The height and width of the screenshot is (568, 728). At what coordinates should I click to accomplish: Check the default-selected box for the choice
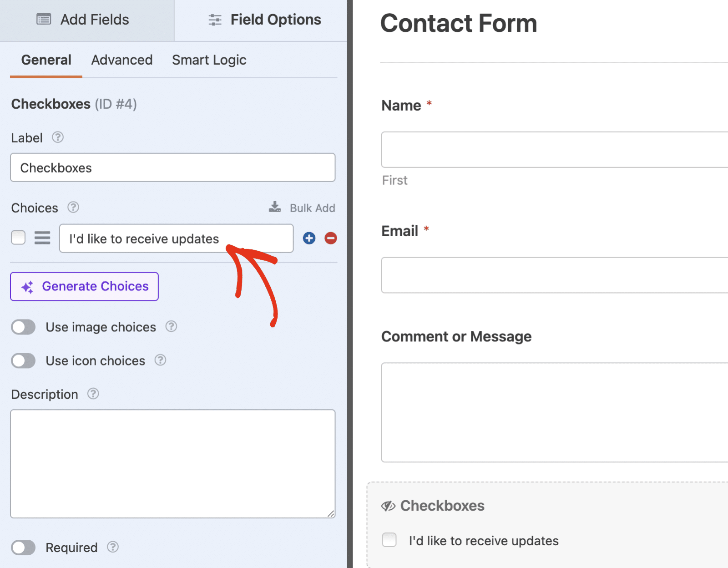[18, 237]
